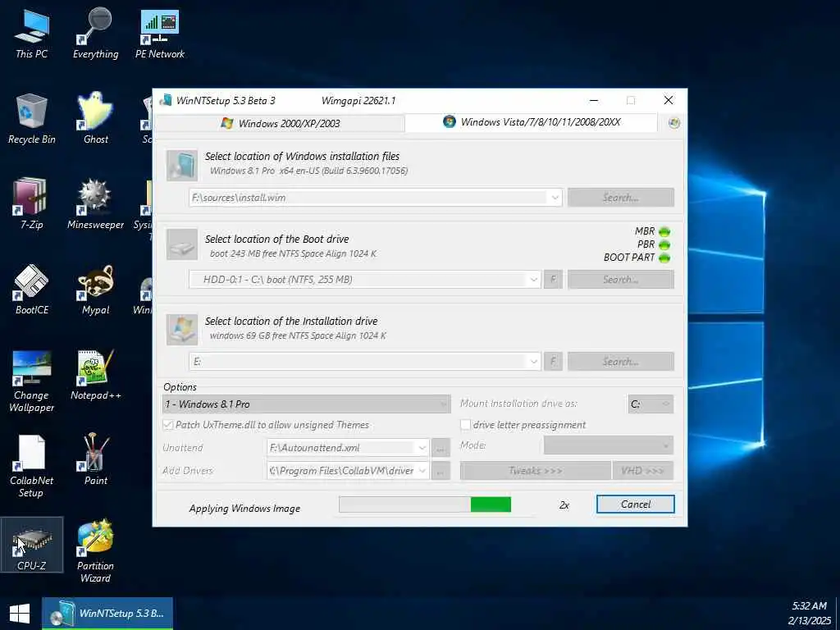This screenshot has width=840, height=630.
Task: Open the This PC desktop icon
Action: [x=32, y=33]
